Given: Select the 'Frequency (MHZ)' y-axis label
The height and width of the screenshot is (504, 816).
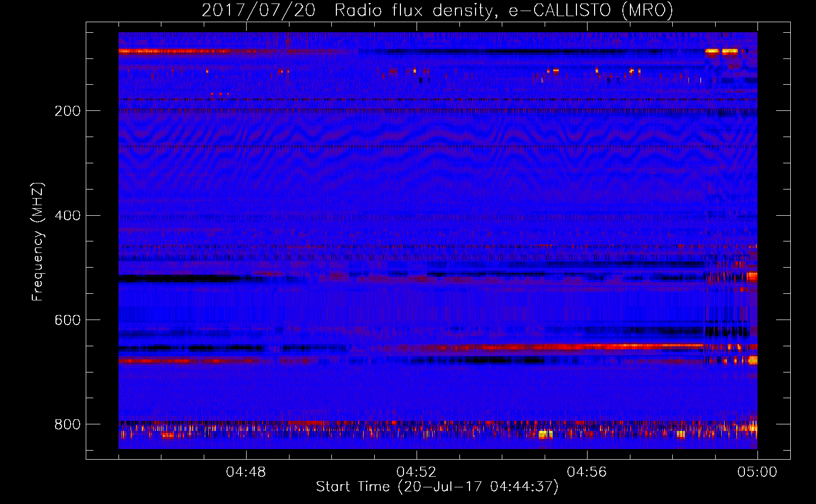Looking at the screenshot, I should pyautogui.click(x=38, y=241).
